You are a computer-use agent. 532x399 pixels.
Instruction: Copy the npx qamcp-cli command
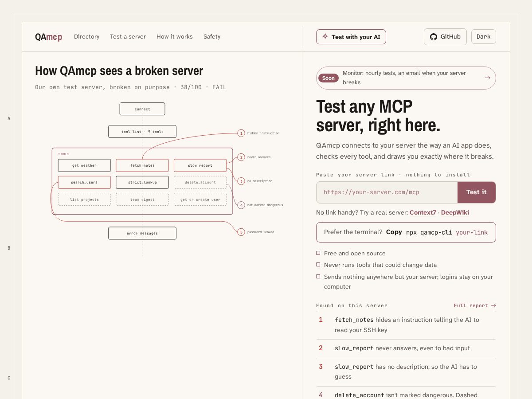pos(394,232)
